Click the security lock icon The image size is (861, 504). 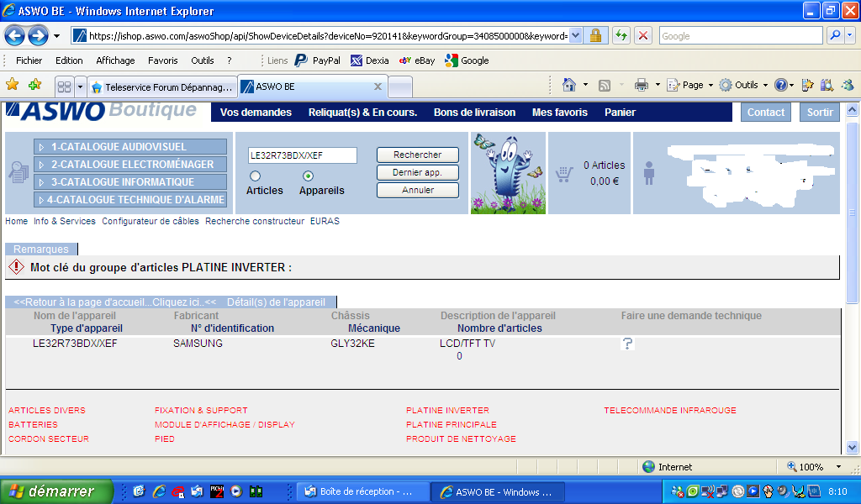[x=595, y=36]
